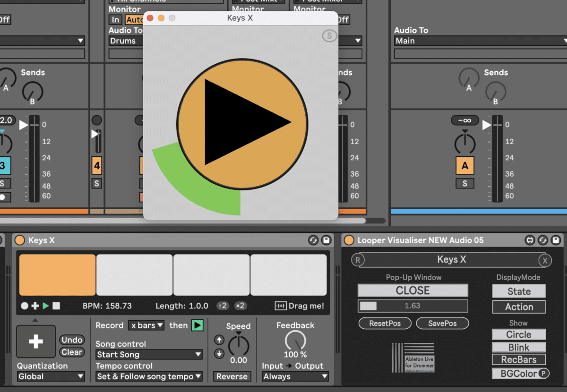Click the circled S icon in Keys X popup
Screen dimensions: 567x392
pyautogui.click(x=329, y=36)
